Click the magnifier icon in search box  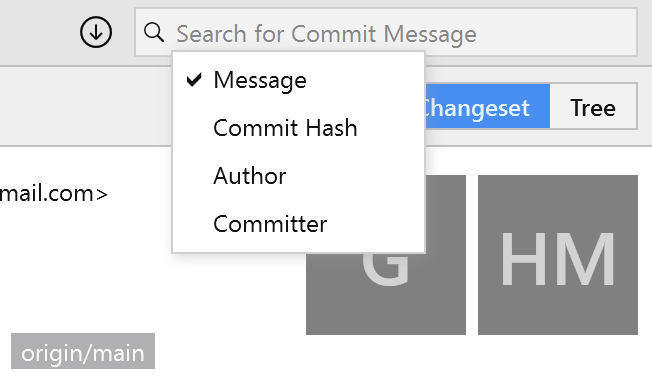click(154, 32)
